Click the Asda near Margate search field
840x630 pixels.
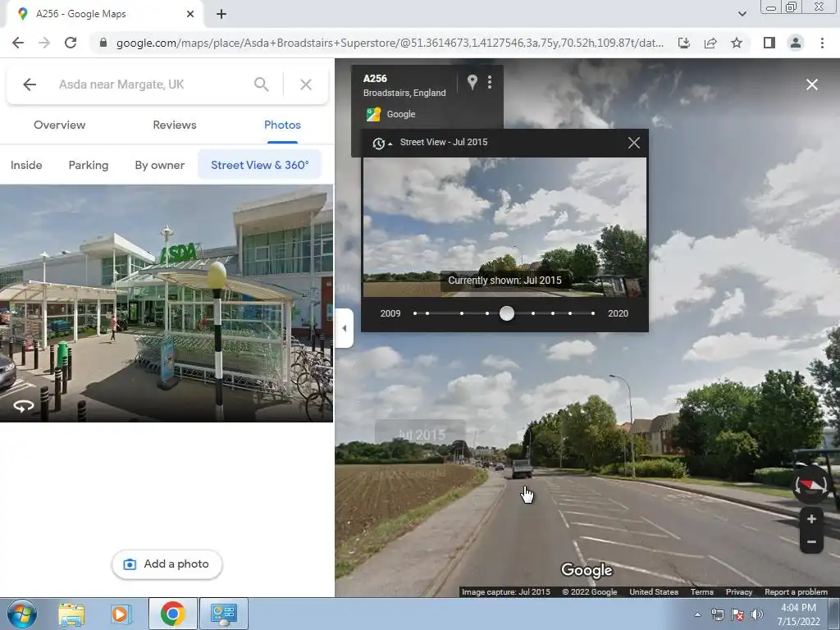[x=150, y=84]
